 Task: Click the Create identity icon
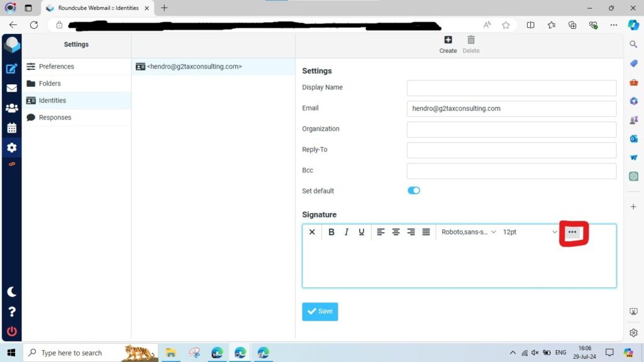448,44
